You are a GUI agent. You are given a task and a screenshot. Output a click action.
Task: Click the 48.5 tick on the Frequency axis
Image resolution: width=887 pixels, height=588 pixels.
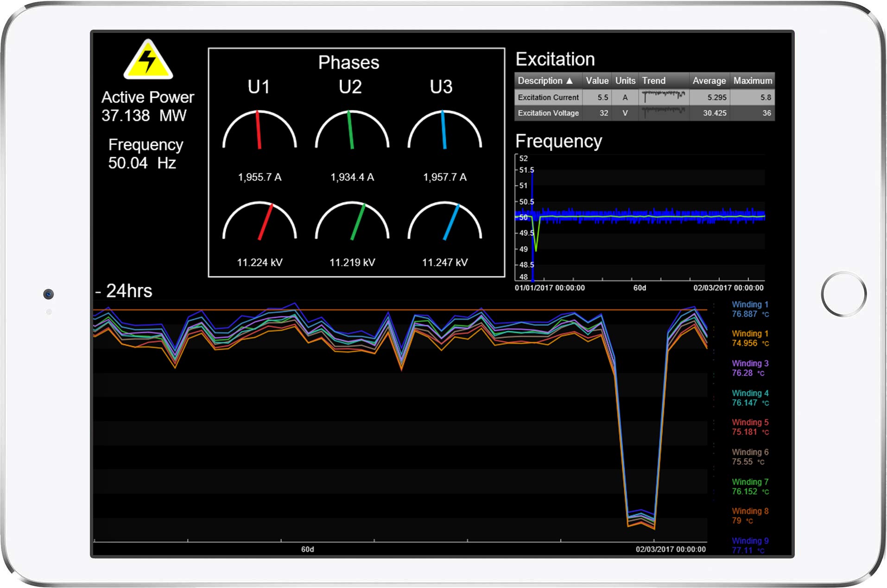pos(526,265)
